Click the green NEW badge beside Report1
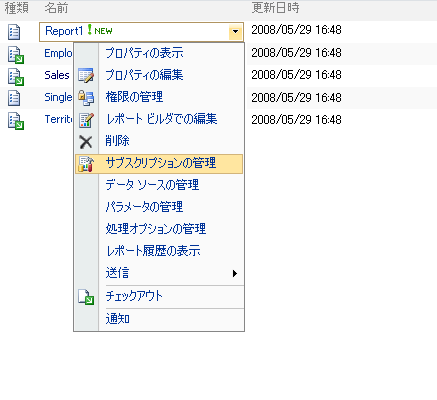 point(100,30)
